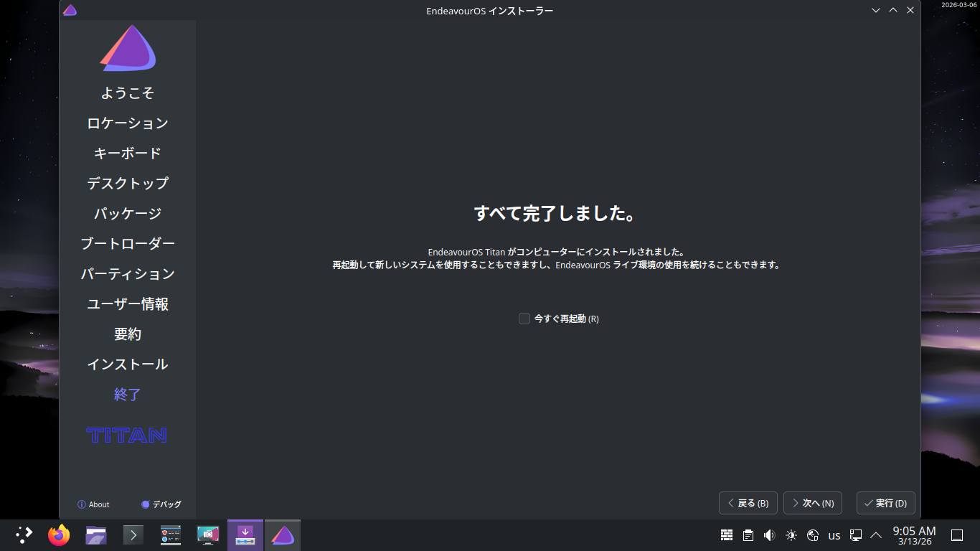
Task: Close the EndeavourOS installer window
Action: pos(910,10)
